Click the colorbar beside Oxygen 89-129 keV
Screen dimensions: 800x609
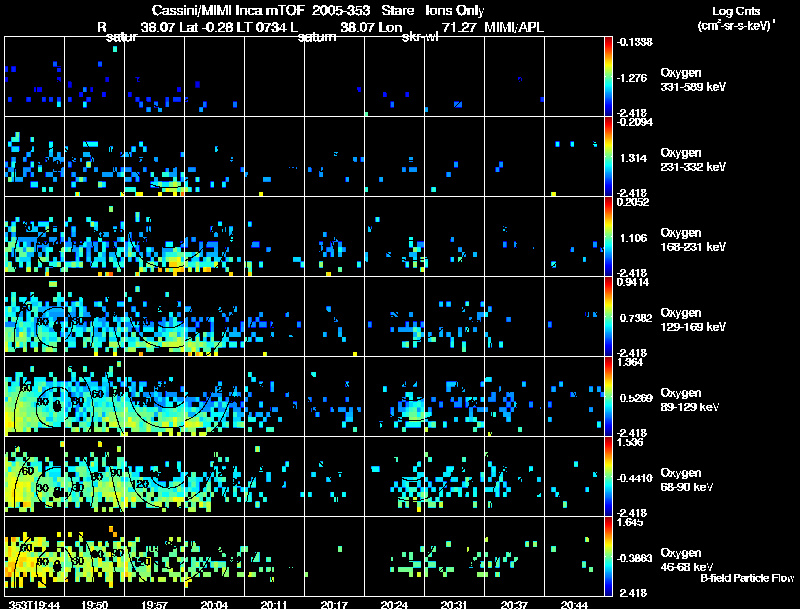tap(608, 396)
